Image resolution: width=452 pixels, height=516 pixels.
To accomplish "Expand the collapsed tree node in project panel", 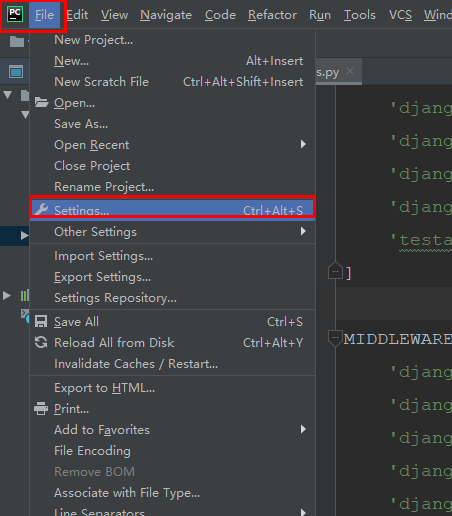I will click(x=24, y=235).
